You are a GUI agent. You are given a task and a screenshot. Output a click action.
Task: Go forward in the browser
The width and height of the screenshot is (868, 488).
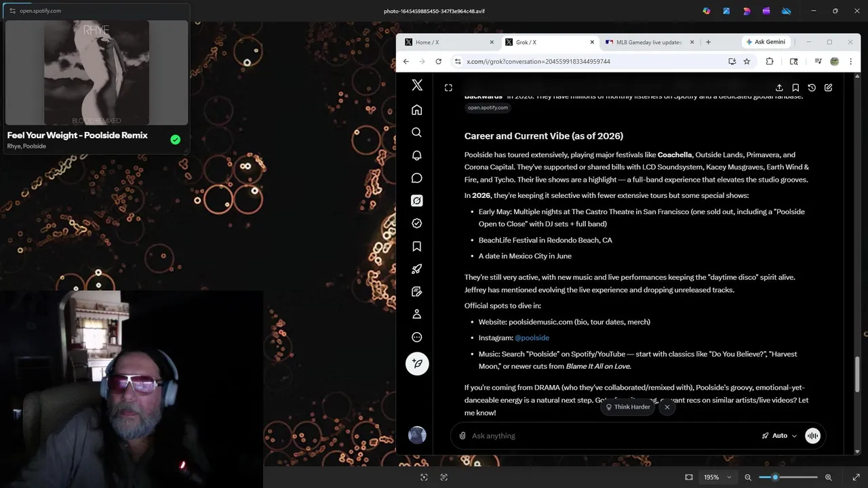[422, 61]
